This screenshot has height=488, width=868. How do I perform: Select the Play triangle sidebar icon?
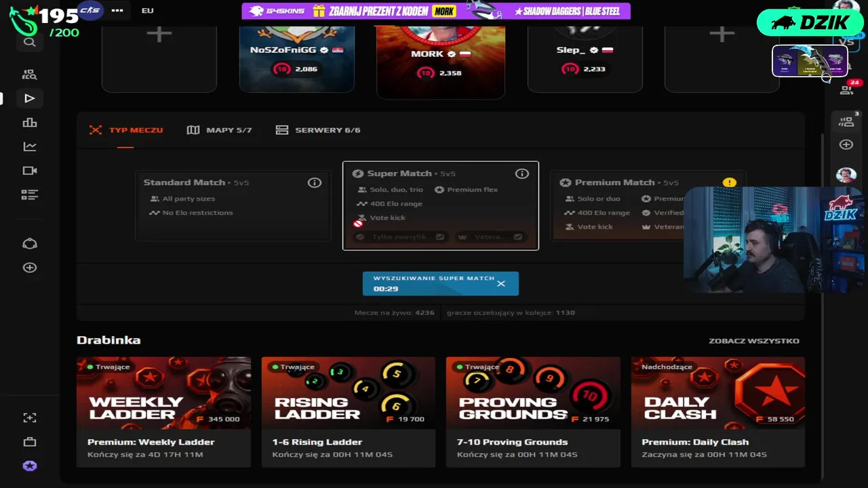coord(29,98)
